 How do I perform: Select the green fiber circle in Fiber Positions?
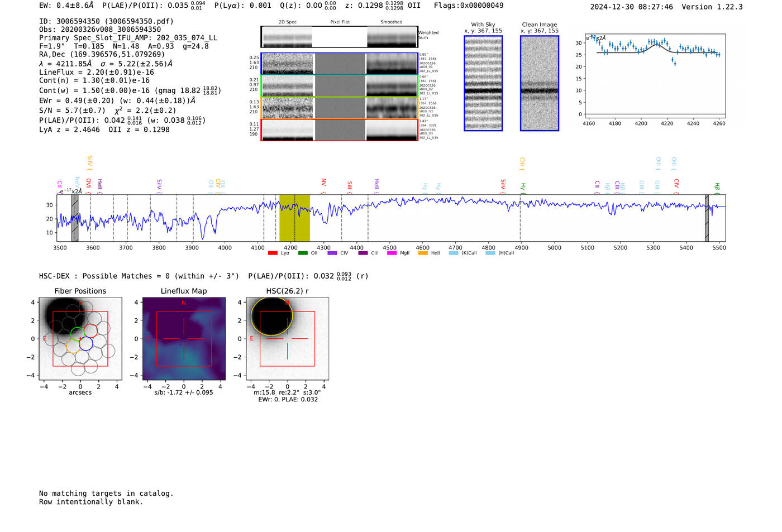(77, 335)
